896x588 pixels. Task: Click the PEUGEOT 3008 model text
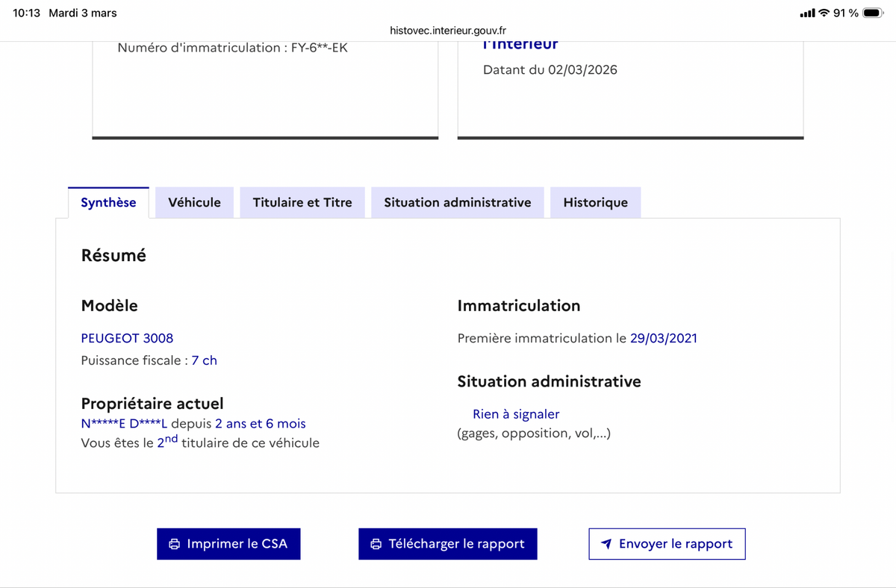127,338
